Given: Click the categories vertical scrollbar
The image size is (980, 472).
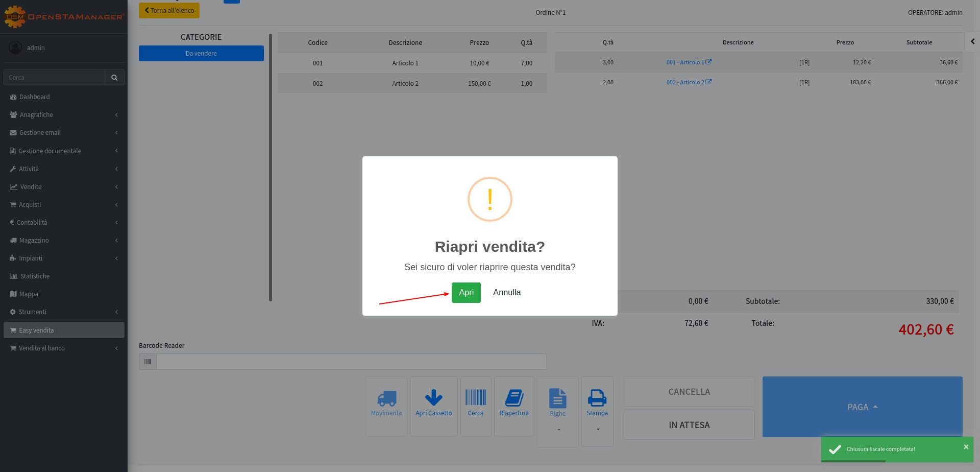Looking at the screenshot, I should point(271,168).
